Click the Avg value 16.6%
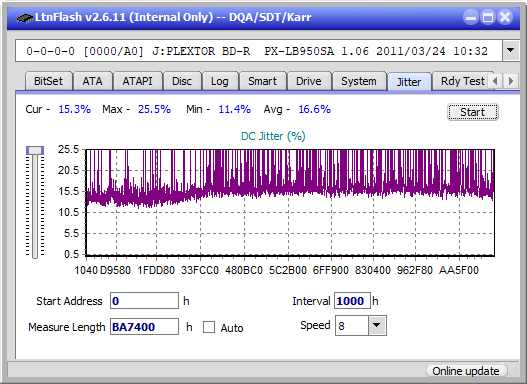The image size is (527, 384). pyautogui.click(x=315, y=109)
